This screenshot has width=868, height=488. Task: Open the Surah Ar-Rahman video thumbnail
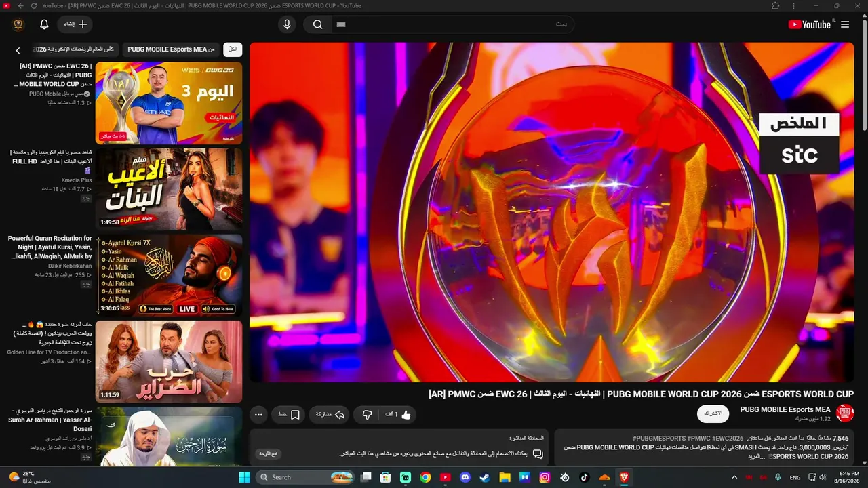point(169,436)
